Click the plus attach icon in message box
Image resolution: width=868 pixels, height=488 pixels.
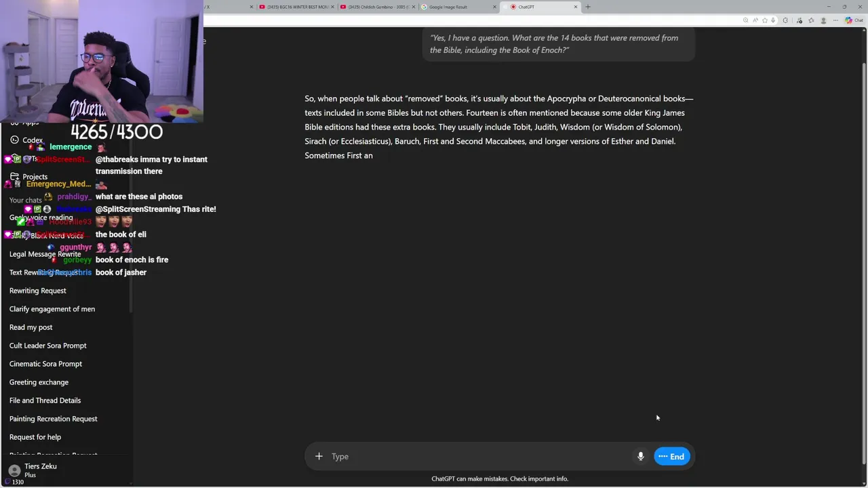click(x=319, y=456)
